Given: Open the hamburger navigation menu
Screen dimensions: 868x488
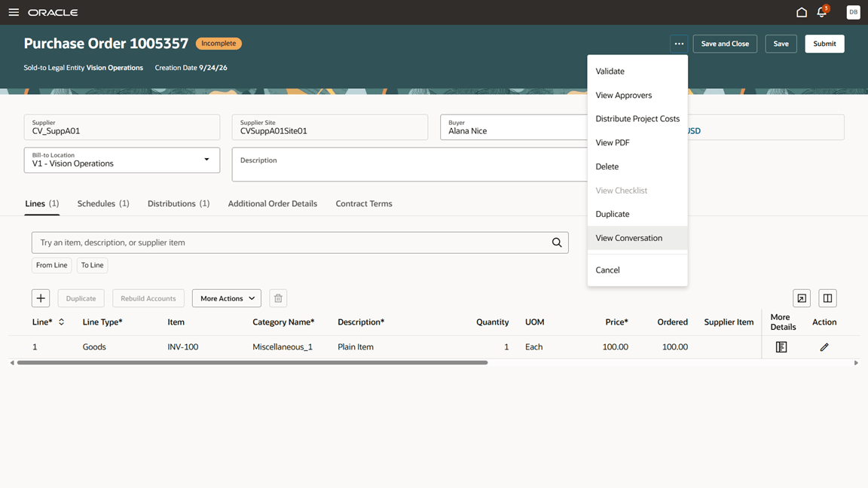Looking at the screenshot, I should point(14,12).
